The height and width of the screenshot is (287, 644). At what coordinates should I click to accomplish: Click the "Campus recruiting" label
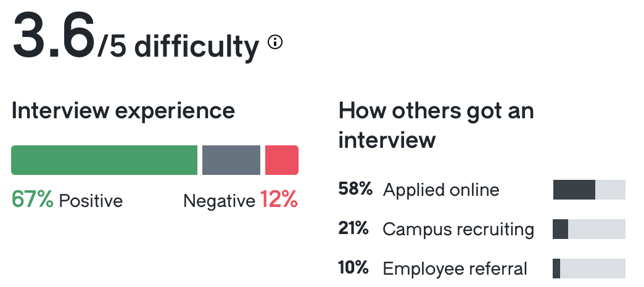tap(458, 229)
